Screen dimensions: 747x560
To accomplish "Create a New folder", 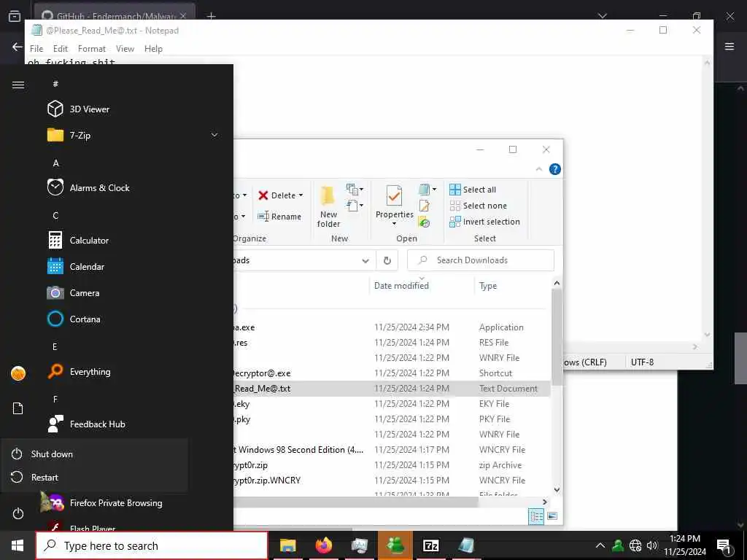I will click(x=328, y=207).
